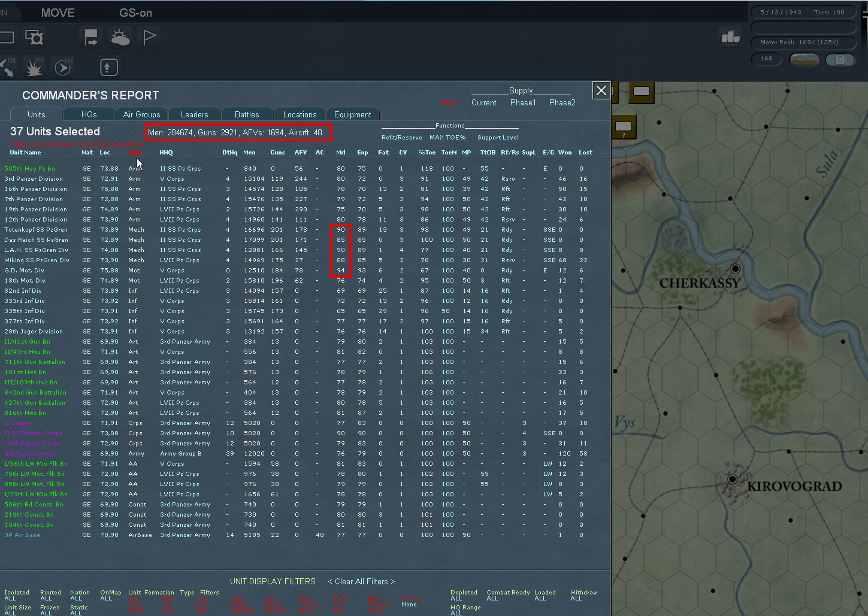Click the MAX TOE% function
The image size is (868, 616).
pyautogui.click(x=447, y=137)
